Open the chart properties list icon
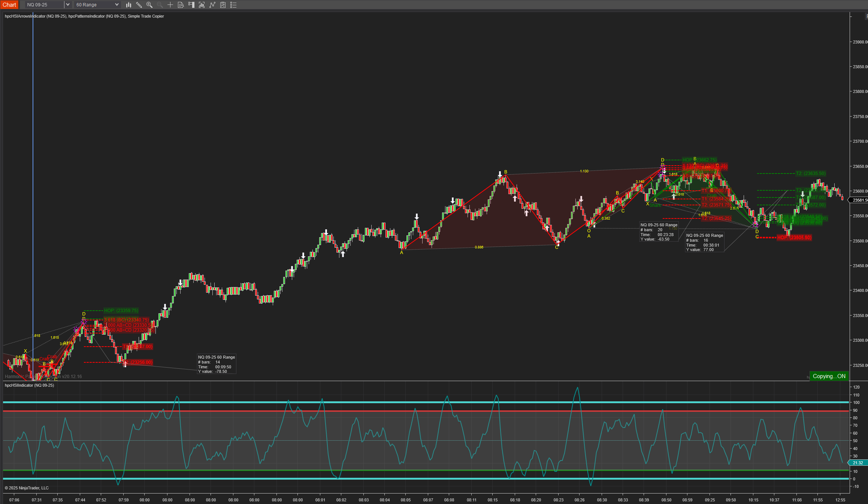Screen dimensions: 868x504 233,5
